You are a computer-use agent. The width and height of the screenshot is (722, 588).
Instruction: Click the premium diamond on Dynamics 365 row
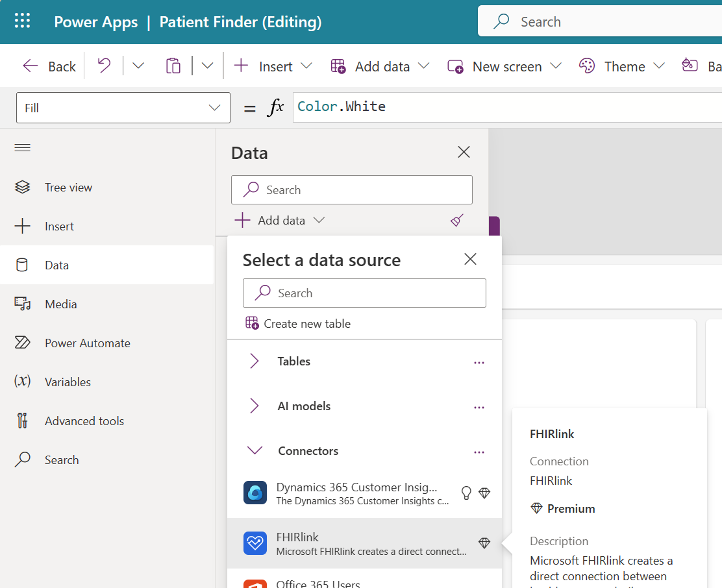(x=484, y=493)
